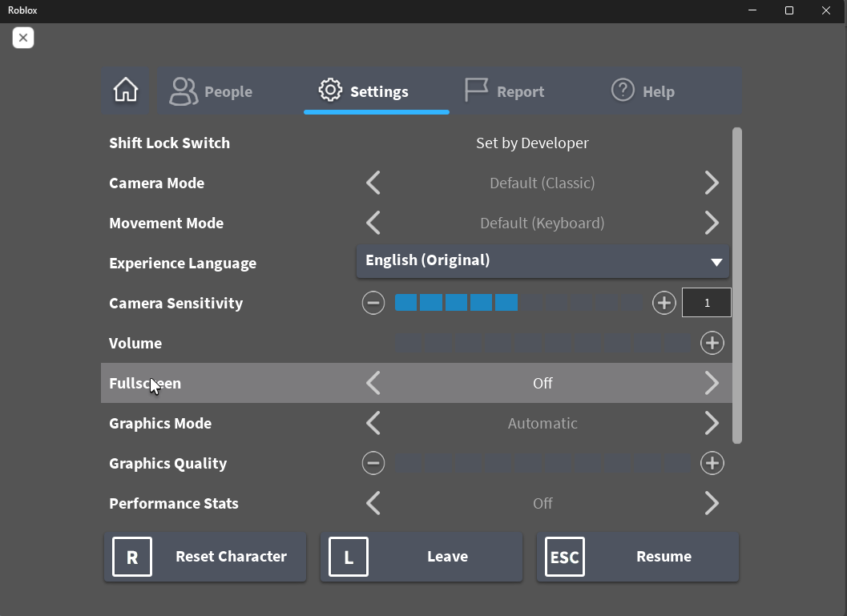Toggle Fullscreen with right arrow

point(712,383)
